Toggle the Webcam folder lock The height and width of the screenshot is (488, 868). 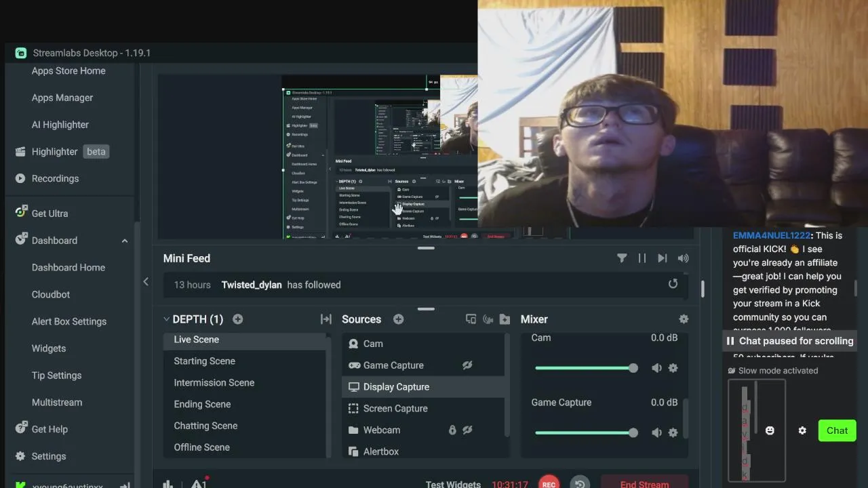(452, 430)
